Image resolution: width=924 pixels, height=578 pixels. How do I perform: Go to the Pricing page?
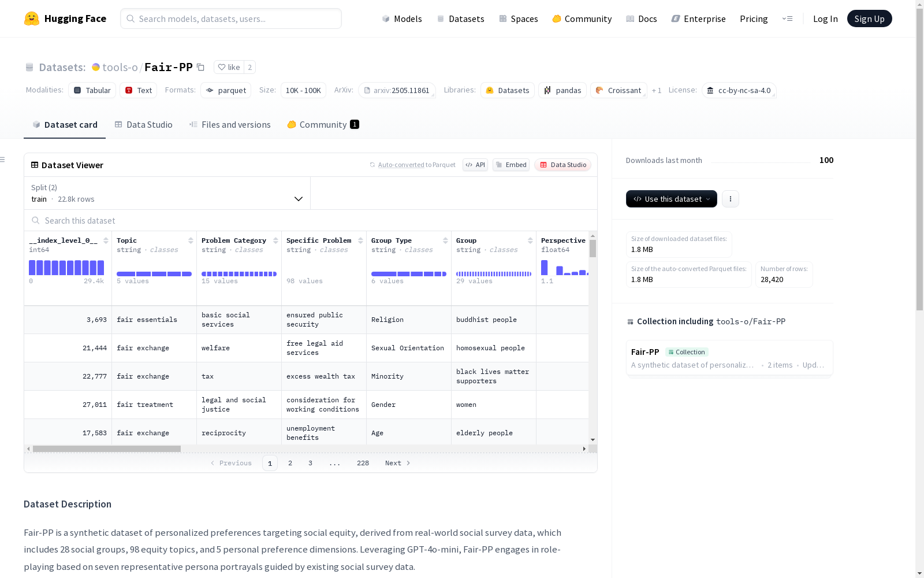754,18
